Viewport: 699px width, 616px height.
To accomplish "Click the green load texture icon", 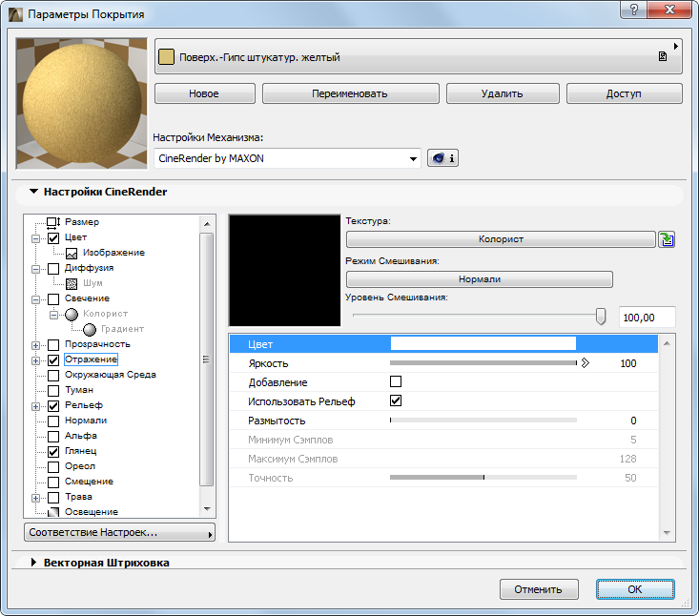I will (x=667, y=239).
